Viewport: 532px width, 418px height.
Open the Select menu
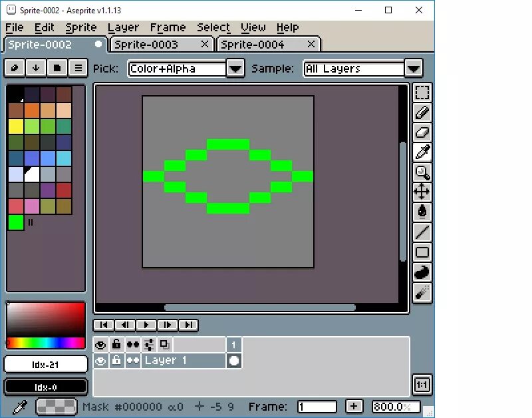tap(213, 27)
